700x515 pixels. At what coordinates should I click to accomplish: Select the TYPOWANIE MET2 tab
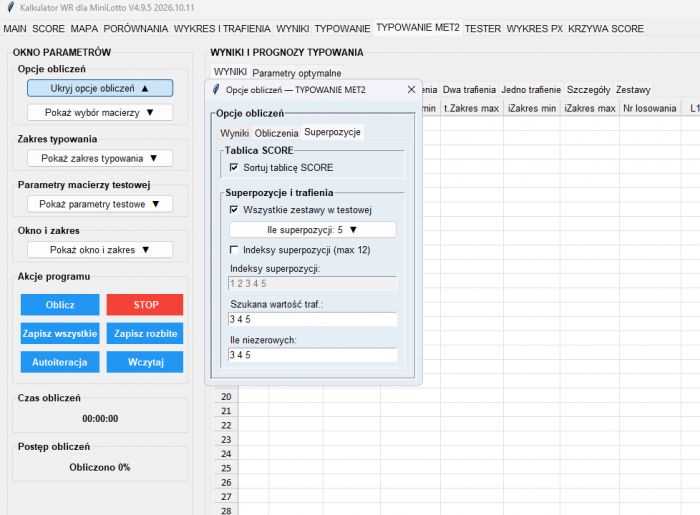418,28
